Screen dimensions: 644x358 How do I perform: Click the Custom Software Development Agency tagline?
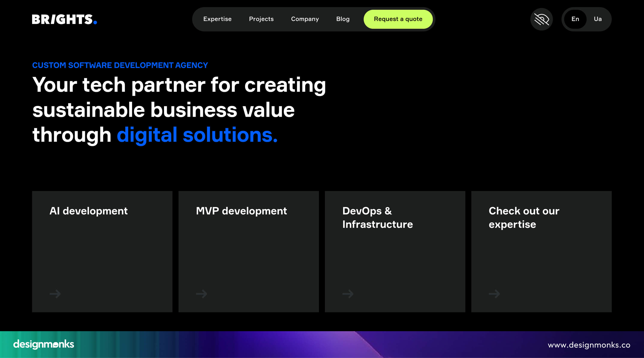point(120,65)
